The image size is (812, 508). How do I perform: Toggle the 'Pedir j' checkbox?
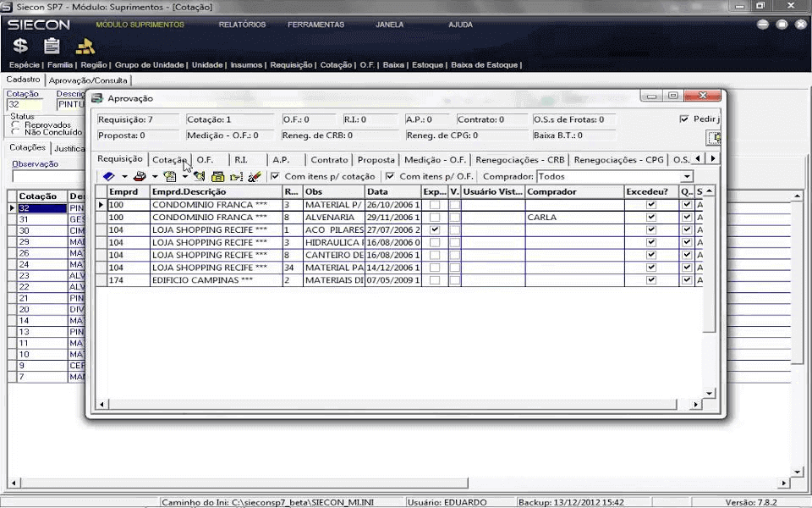click(684, 119)
